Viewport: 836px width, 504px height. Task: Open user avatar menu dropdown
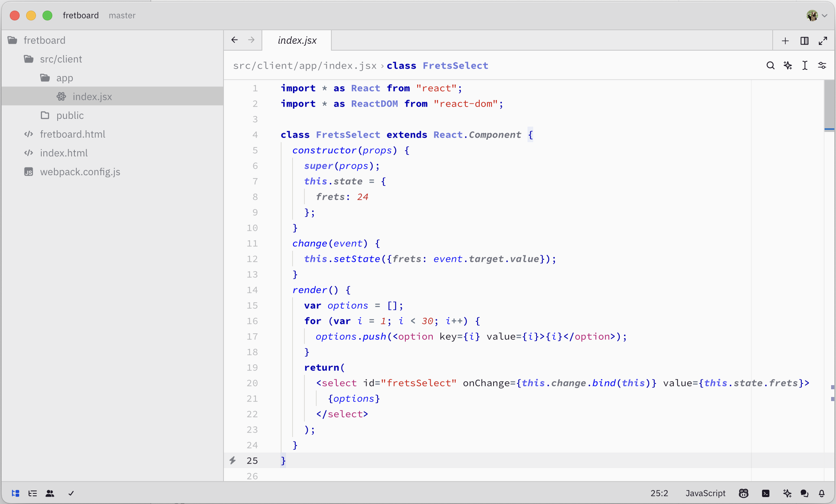(x=817, y=16)
